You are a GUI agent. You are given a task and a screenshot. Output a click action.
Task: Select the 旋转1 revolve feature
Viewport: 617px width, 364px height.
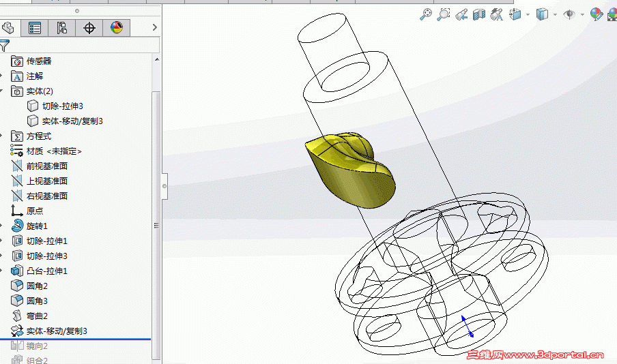pyautogui.click(x=29, y=226)
